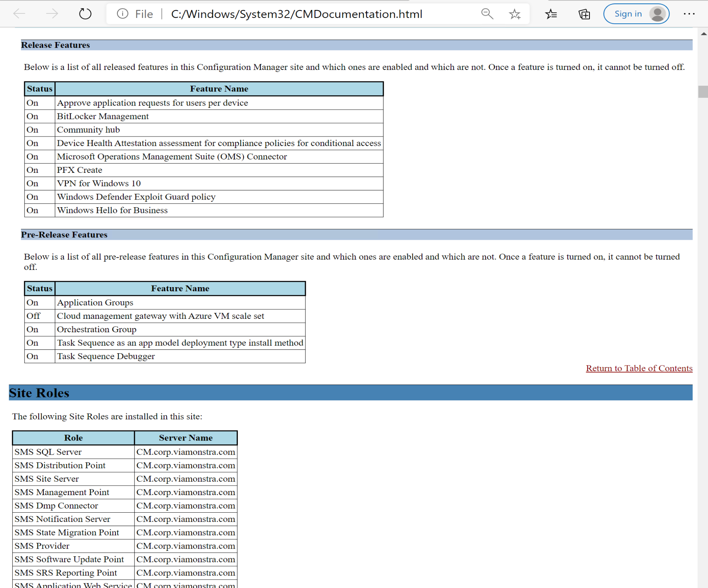The image size is (708, 588).
Task: Open the favorites list
Action: (x=551, y=14)
